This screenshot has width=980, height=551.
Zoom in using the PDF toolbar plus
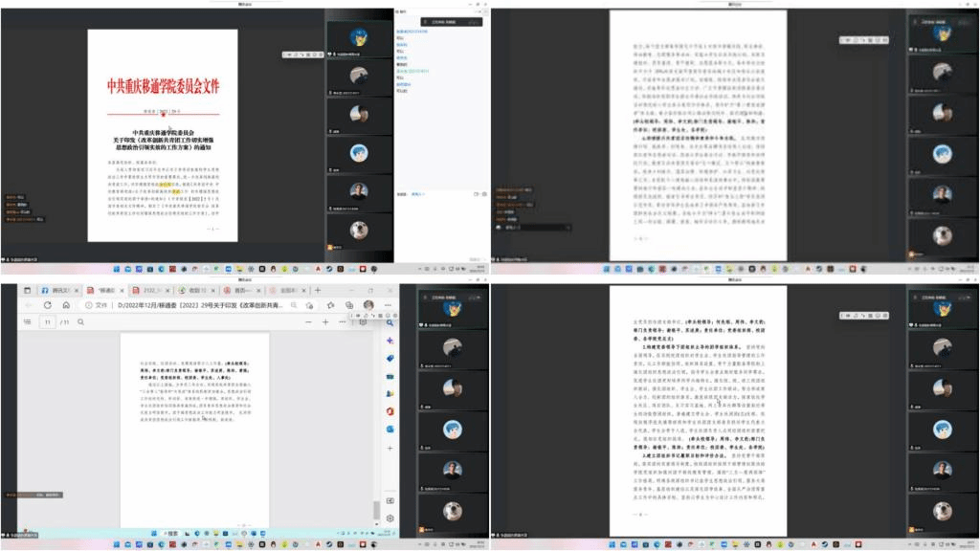coord(325,322)
